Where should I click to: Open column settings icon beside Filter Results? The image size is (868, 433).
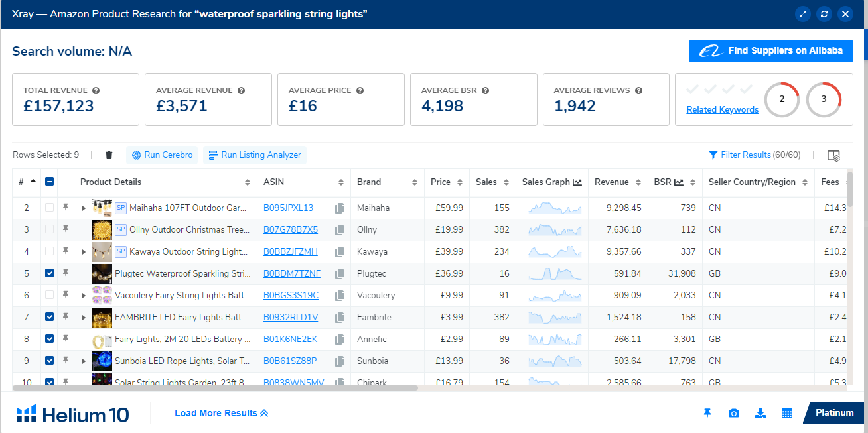[x=833, y=155]
